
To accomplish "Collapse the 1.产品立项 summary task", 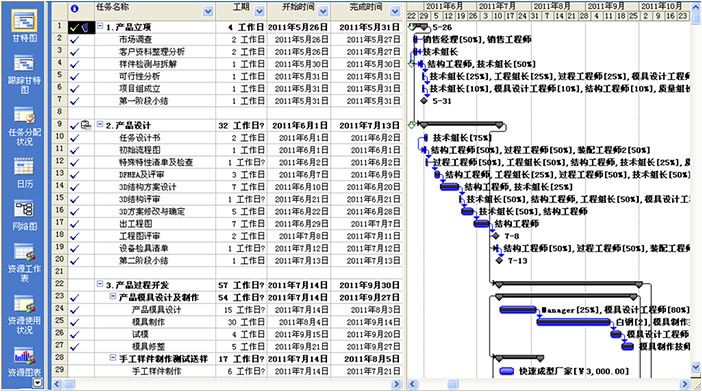I will tap(100, 26).
